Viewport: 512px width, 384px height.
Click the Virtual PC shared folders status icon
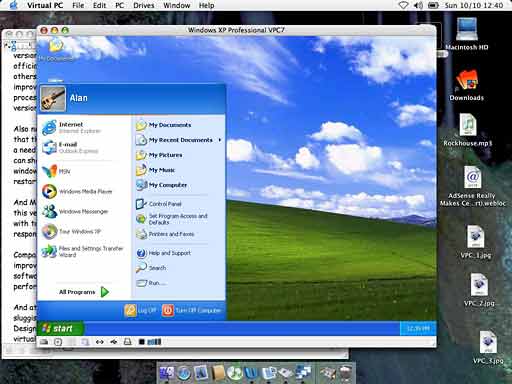85,342
